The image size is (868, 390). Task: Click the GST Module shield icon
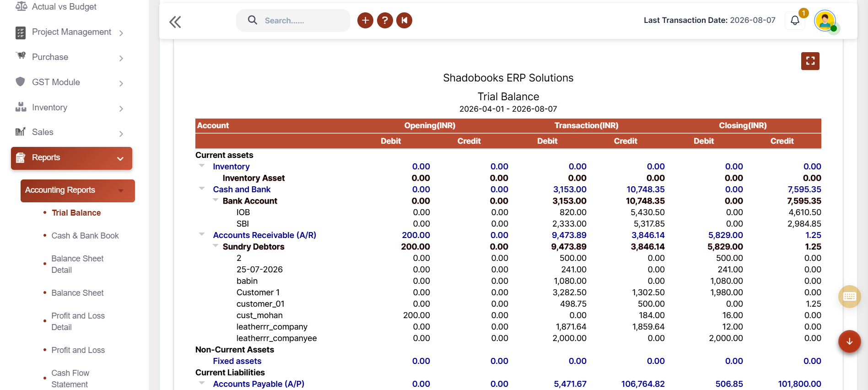tap(20, 81)
